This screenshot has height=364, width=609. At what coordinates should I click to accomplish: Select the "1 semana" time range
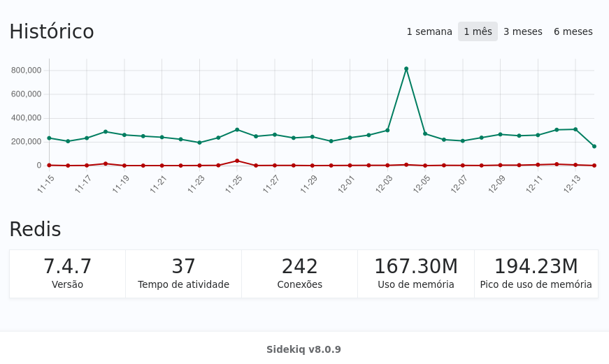click(x=429, y=31)
